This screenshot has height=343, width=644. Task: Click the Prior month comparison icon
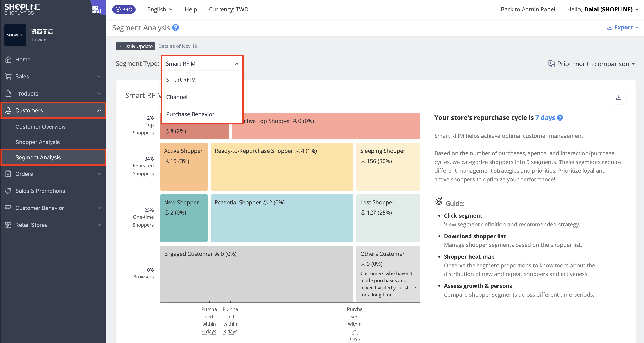tap(551, 63)
